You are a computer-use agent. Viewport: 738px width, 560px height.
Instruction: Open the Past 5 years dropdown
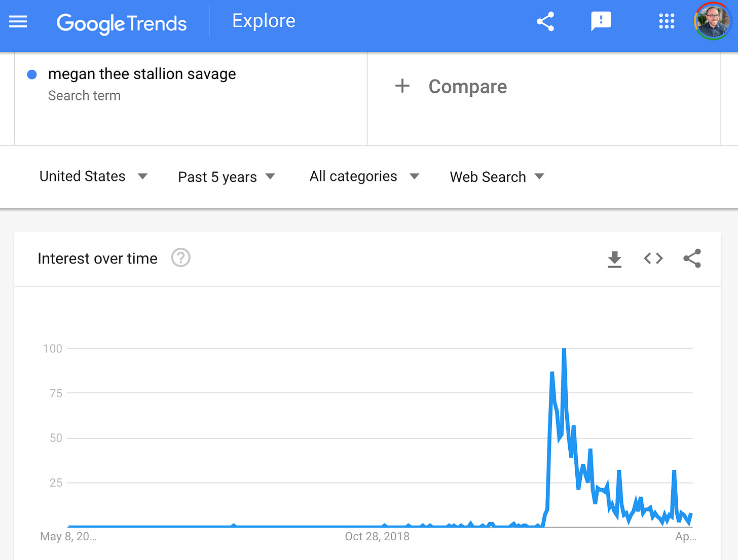pos(227,177)
